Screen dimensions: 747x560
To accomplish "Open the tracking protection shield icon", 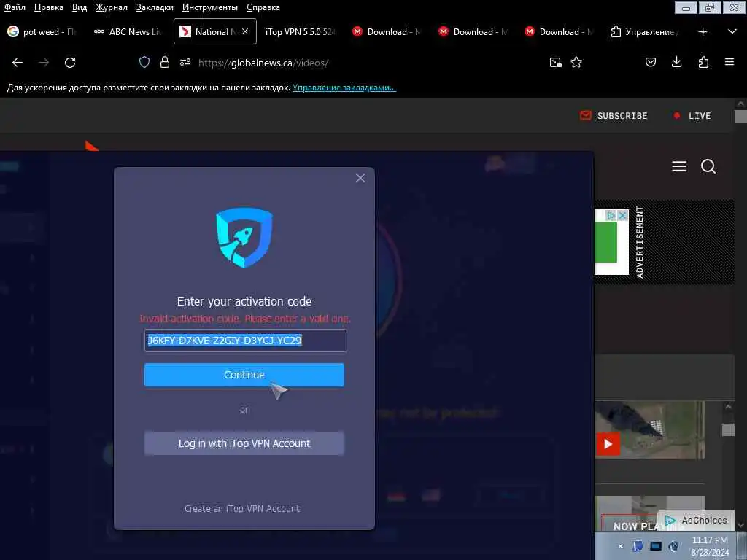I will click(x=144, y=63).
